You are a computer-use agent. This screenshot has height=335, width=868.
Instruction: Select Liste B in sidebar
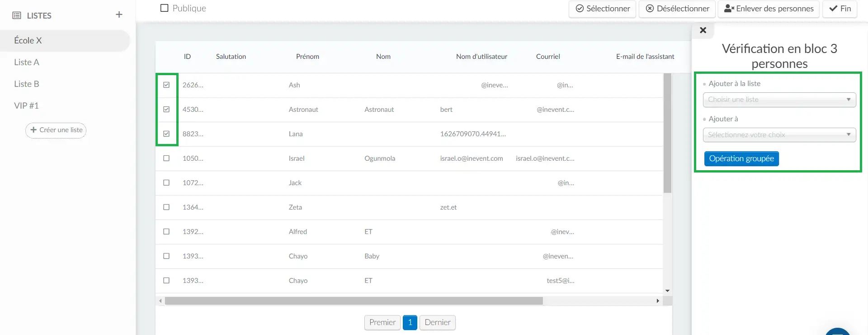[27, 84]
